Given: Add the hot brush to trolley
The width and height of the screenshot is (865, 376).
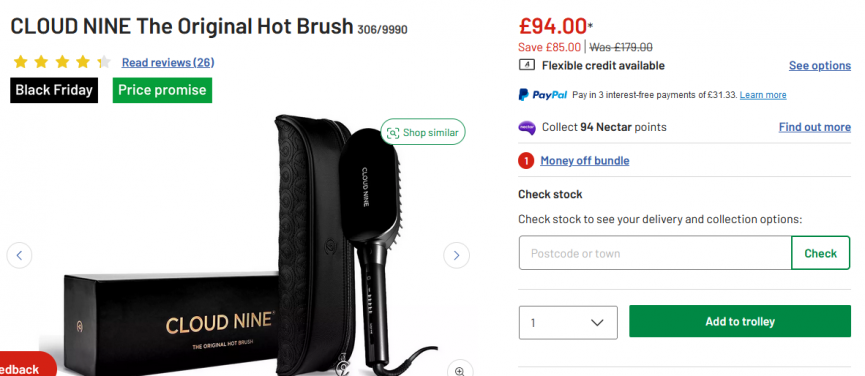Looking at the screenshot, I should [740, 321].
